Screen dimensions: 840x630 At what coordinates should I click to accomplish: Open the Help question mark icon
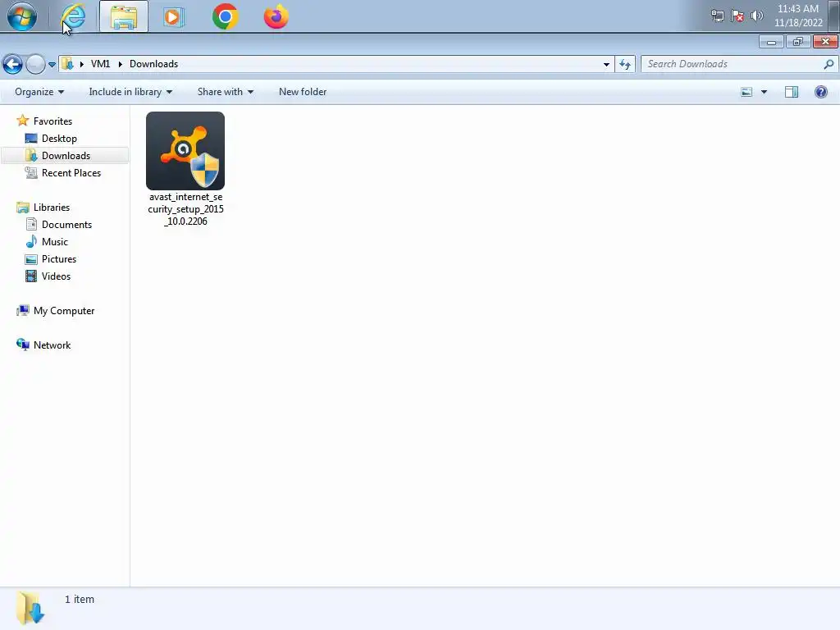820,92
